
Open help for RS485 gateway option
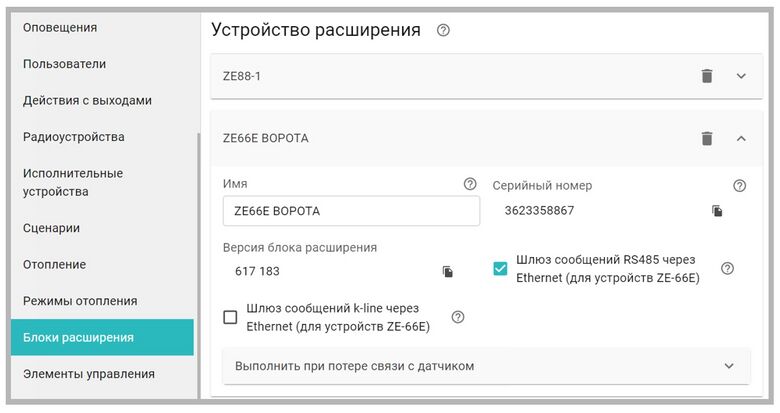coord(727,268)
